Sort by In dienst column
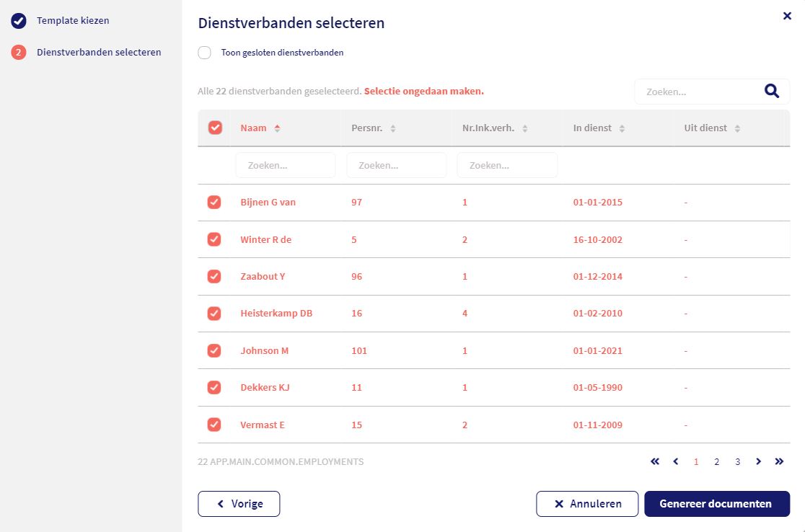The width and height of the screenshot is (805, 532). [622, 128]
